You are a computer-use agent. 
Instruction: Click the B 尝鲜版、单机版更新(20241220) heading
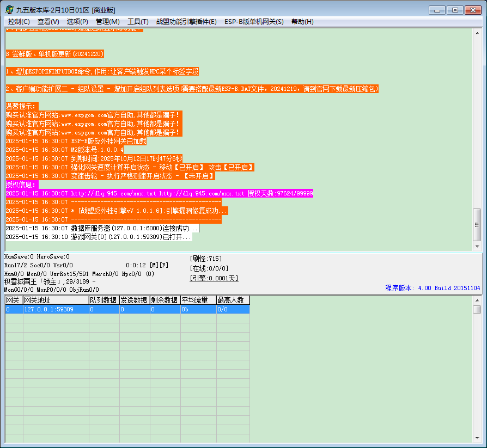coord(54,54)
